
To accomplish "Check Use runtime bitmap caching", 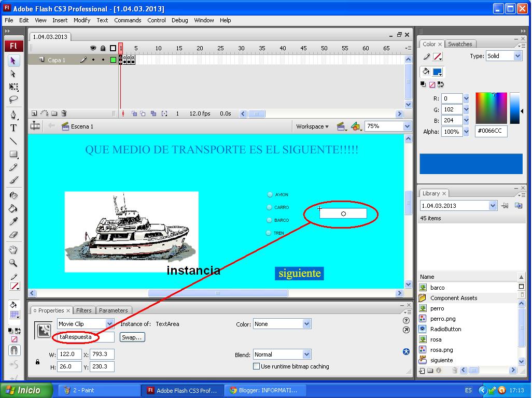I will 256,366.
